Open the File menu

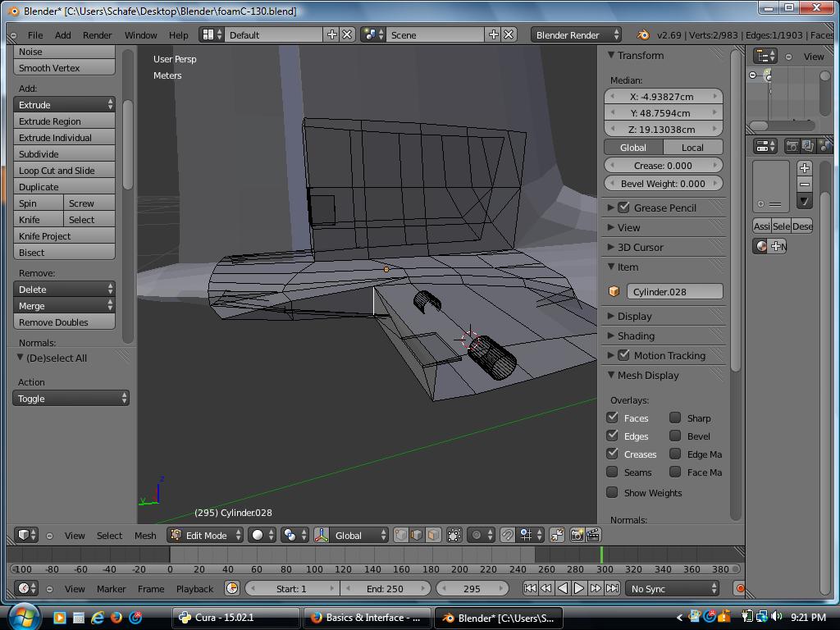coord(35,34)
